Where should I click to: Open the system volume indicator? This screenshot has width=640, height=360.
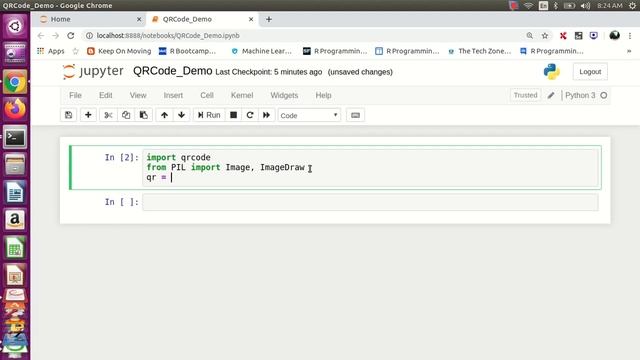point(585,6)
